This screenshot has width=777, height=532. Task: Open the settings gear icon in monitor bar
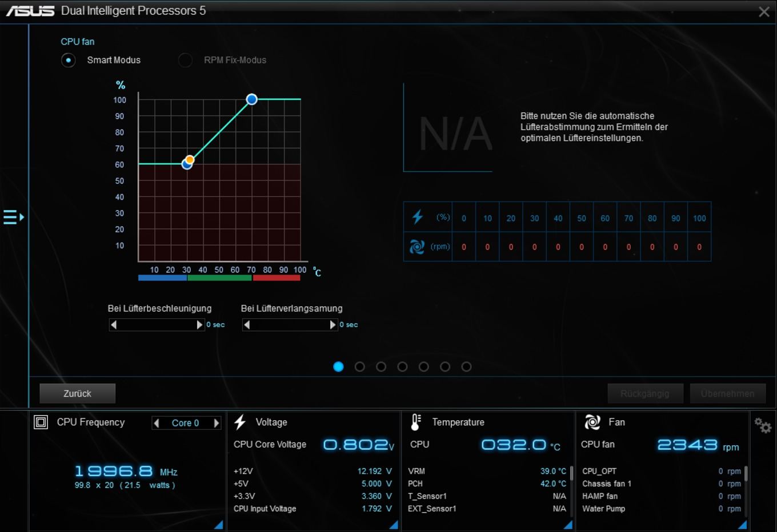coord(763,425)
